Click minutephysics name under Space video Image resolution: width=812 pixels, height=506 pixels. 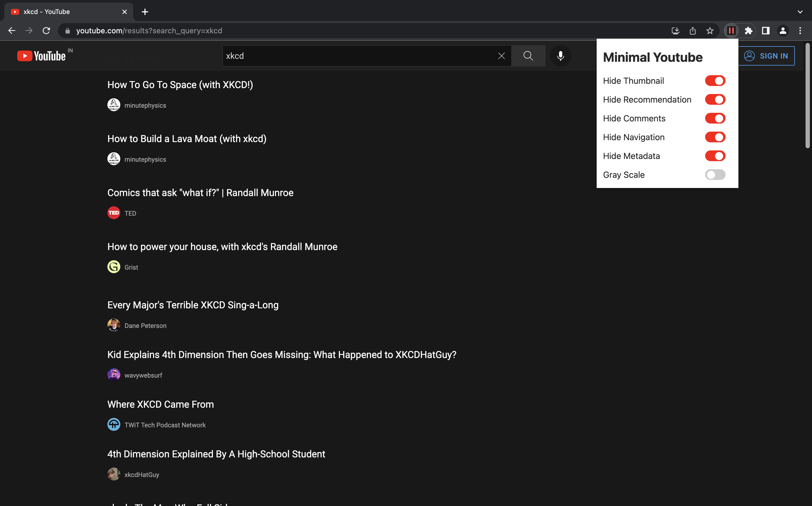(x=145, y=105)
